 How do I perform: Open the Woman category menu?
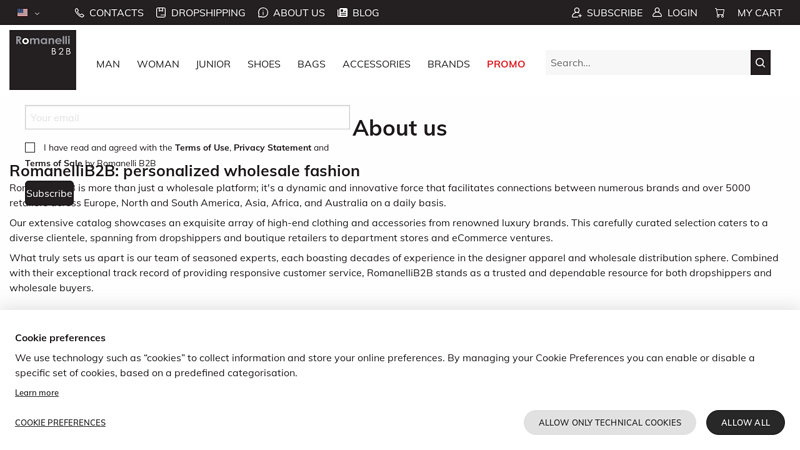pos(158,64)
